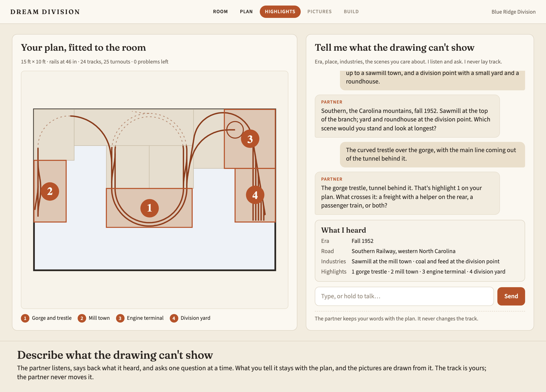
Task: Click the 'What I heard' heading
Action: 343,230
